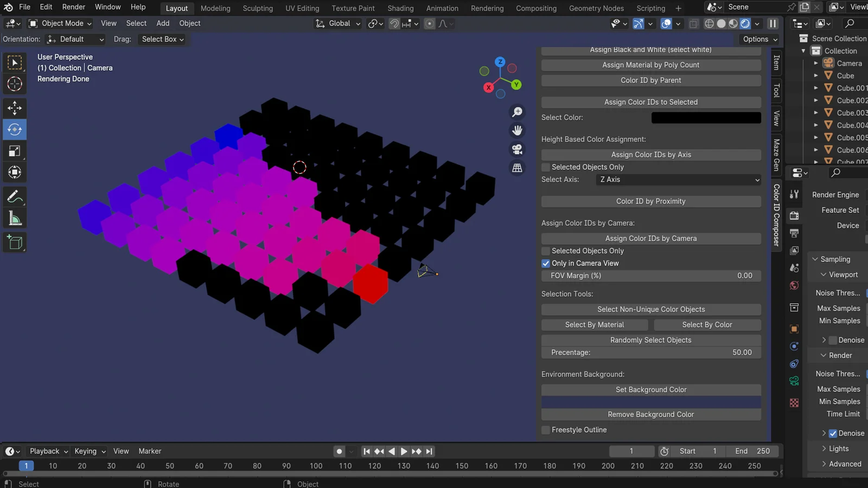The height and width of the screenshot is (488, 868).
Task: Select the Scale tool
Action: (15, 151)
